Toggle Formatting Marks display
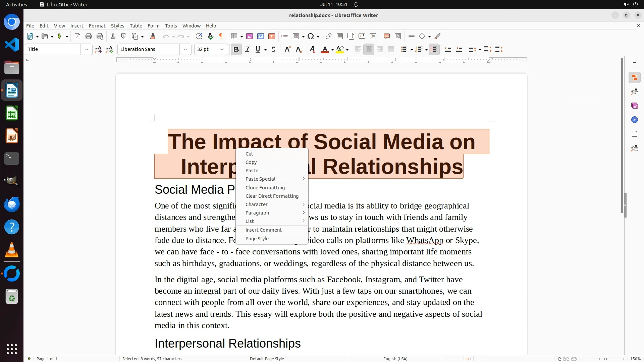 (x=221, y=37)
